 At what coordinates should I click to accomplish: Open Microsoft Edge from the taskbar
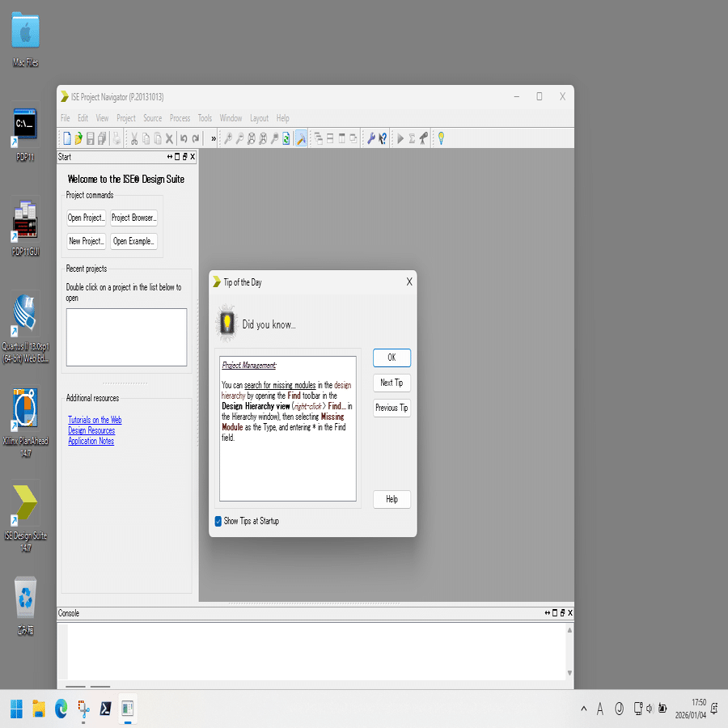61,709
